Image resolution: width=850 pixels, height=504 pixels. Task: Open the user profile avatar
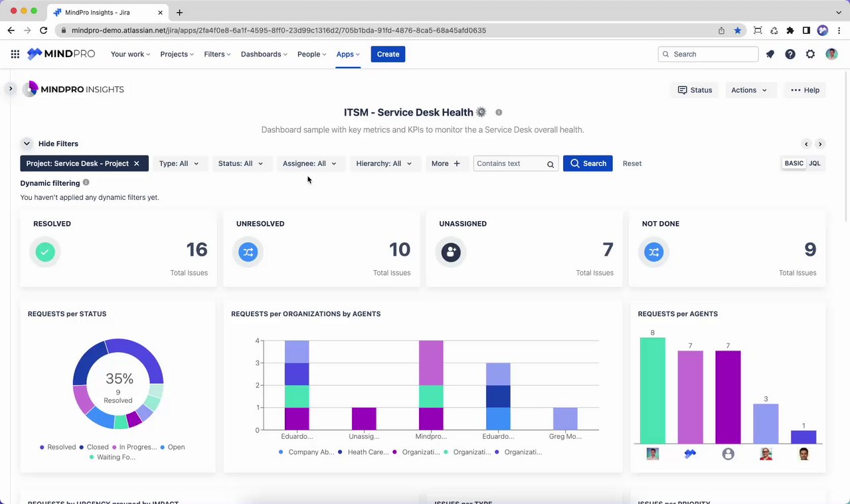coord(831,54)
